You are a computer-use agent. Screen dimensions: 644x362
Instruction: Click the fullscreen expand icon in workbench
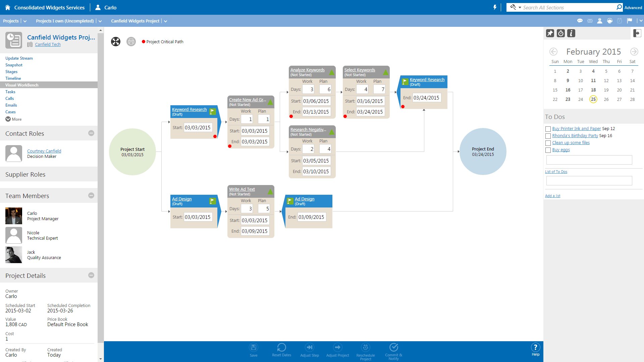(x=116, y=42)
